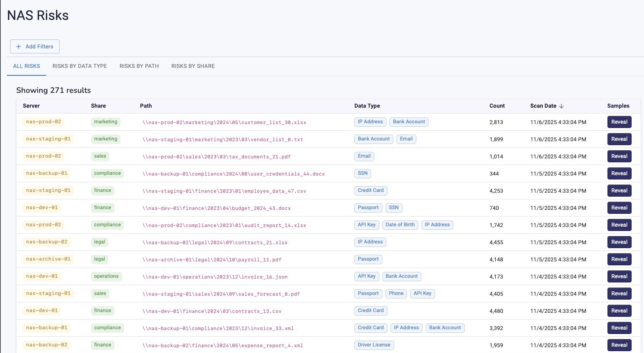Viewport: 644px width, 353px height.
Task: Select the operations share tag
Action: (106, 276)
